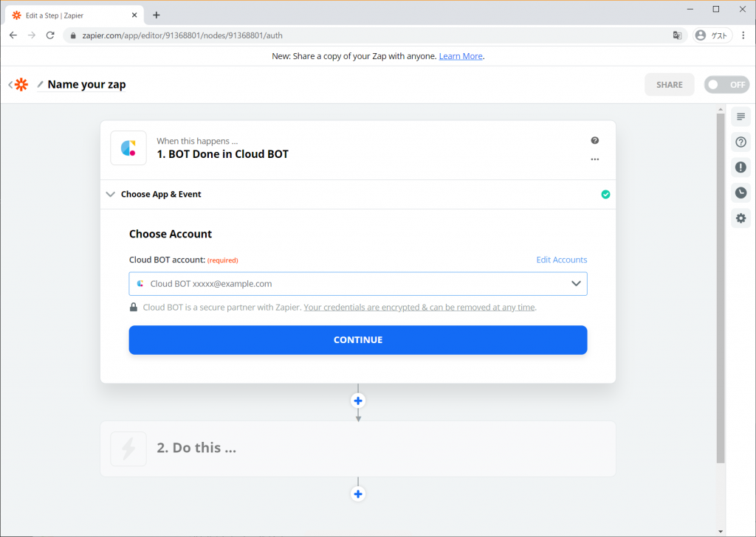The image size is (756, 537).
Task: Open the sidebar history clock icon
Action: (740, 193)
